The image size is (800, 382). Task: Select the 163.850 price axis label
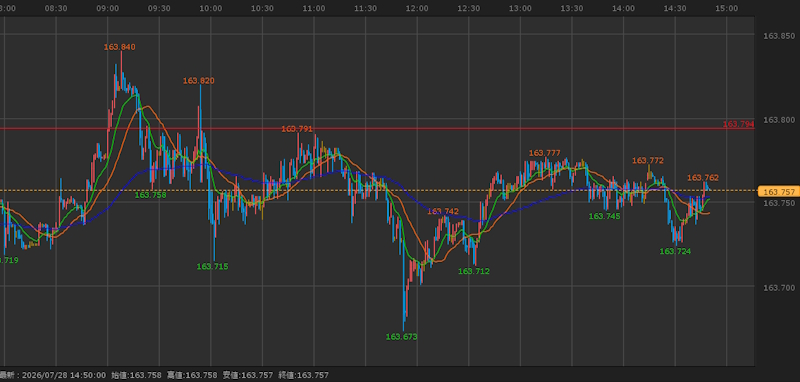[x=779, y=36]
